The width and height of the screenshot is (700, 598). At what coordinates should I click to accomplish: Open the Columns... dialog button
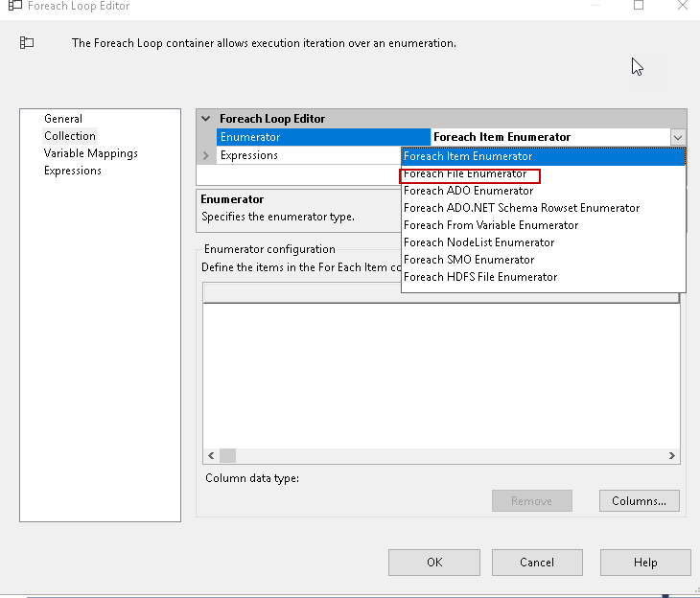[x=639, y=500]
